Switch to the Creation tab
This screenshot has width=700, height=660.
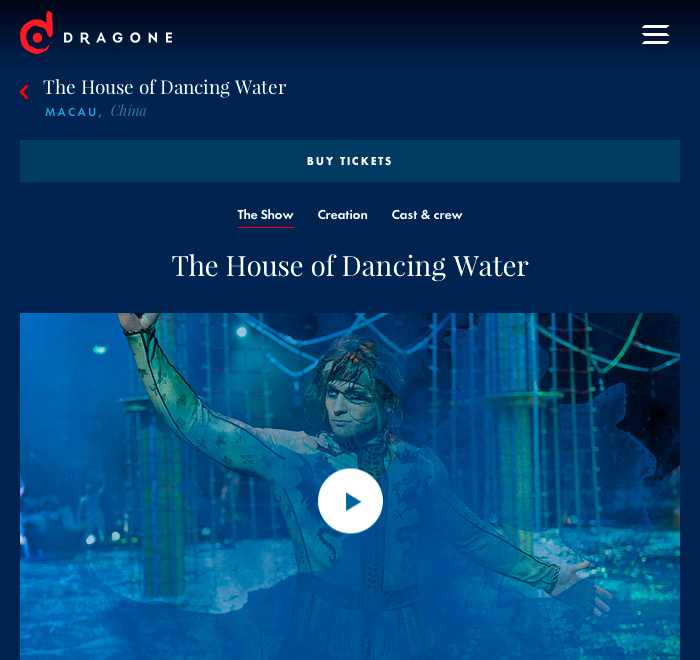click(x=342, y=215)
